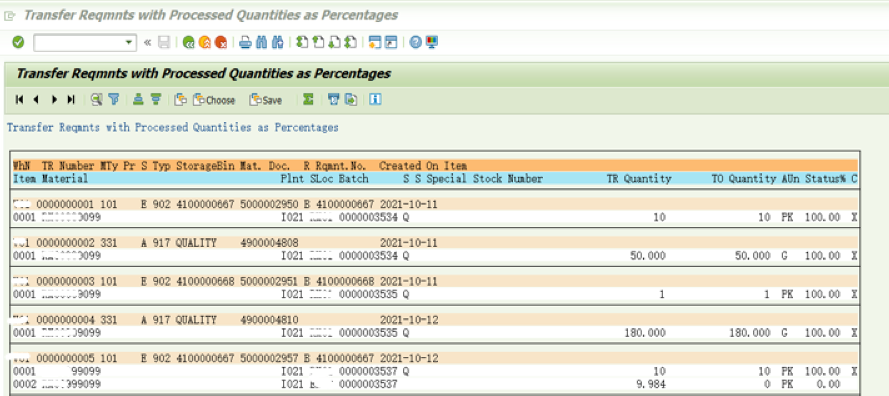Click the green Enter checkmark icon
Screen dimensions: 889x396
tap(19, 43)
